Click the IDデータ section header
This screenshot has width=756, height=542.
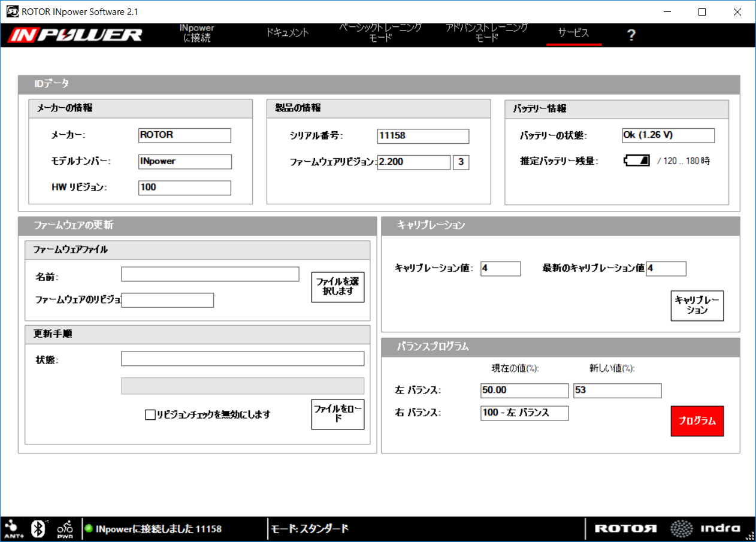[379, 84]
